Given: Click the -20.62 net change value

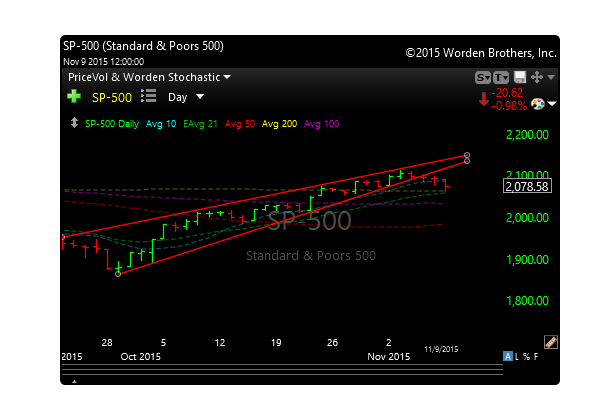Looking at the screenshot, I should [507, 93].
